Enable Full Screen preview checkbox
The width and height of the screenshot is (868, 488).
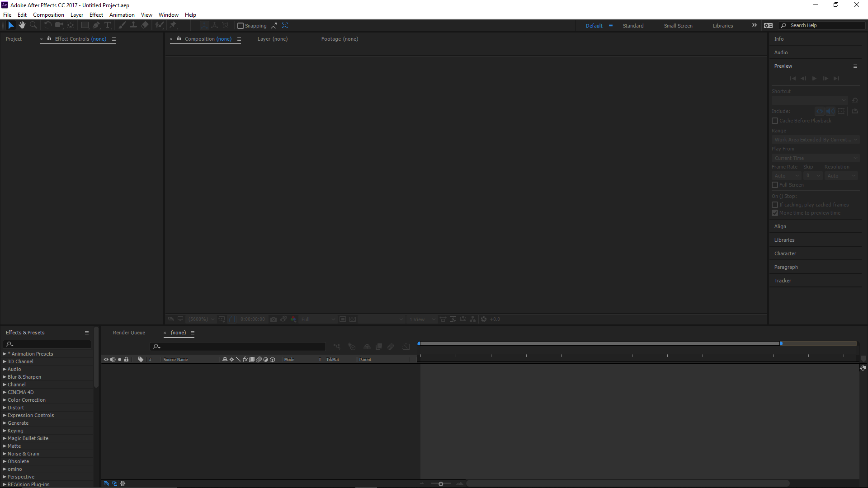[x=775, y=185]
